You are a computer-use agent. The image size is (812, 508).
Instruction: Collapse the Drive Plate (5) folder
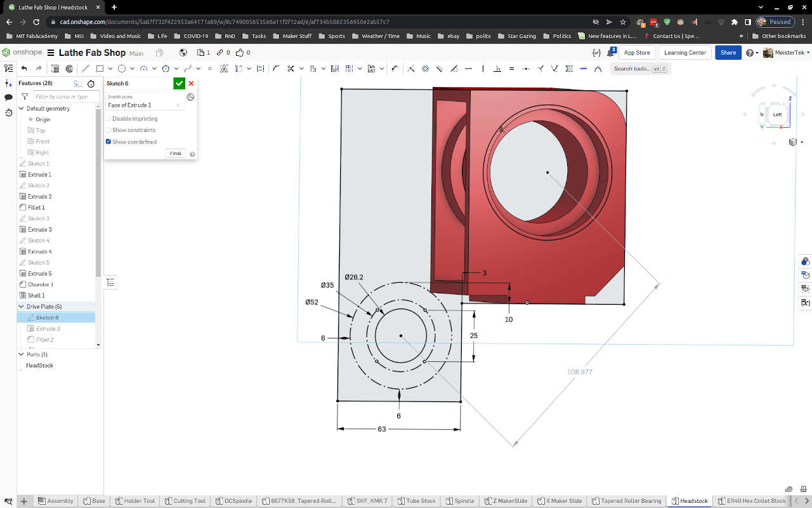coord(22,307)
